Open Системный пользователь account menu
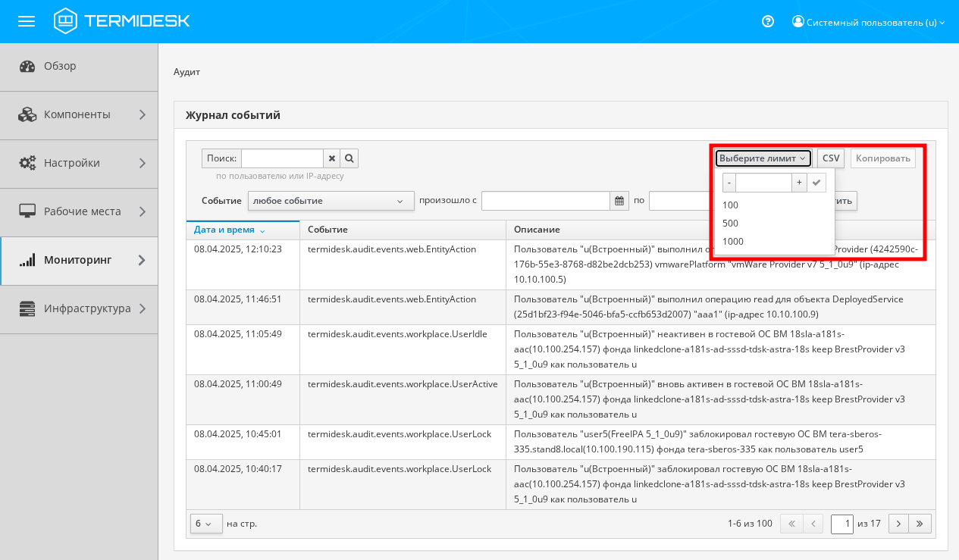The image size is (959, 560). 868,22
